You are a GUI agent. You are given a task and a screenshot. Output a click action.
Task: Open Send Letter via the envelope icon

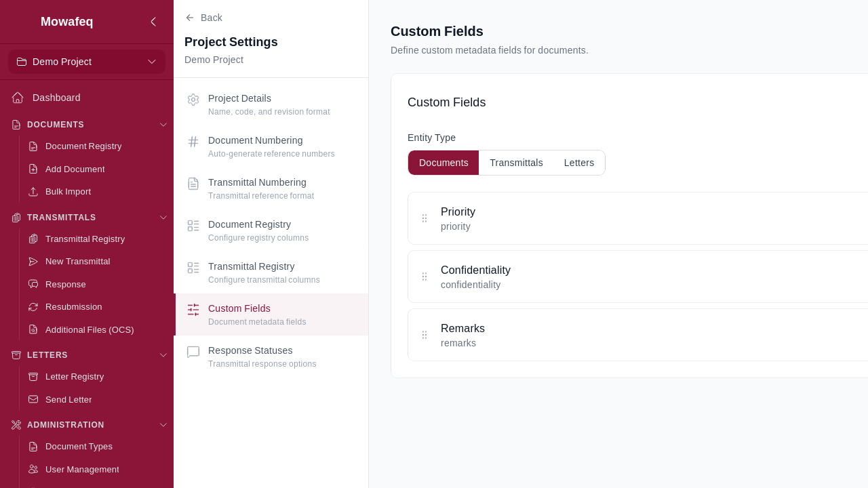[33, 400]
